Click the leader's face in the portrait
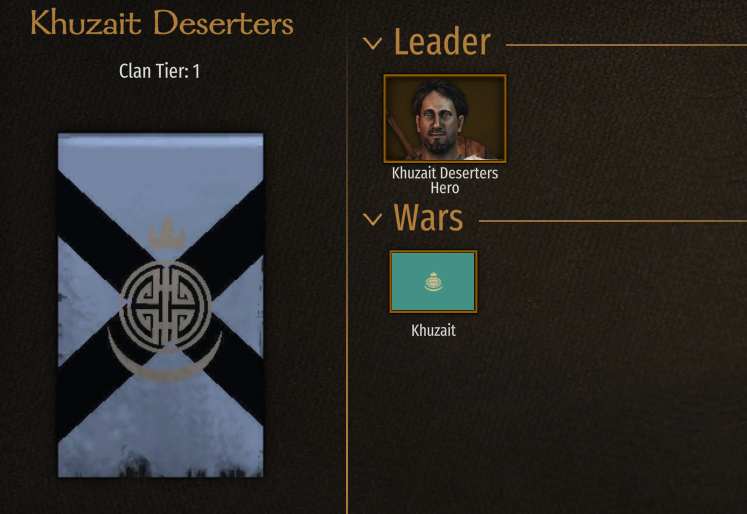 [x=438, y=118]
